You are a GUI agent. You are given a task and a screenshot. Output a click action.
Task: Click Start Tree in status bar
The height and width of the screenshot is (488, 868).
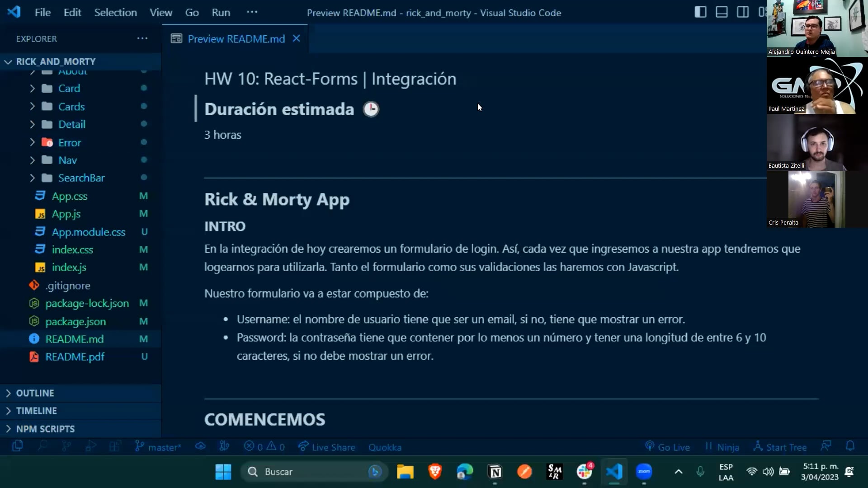point(780,447)
